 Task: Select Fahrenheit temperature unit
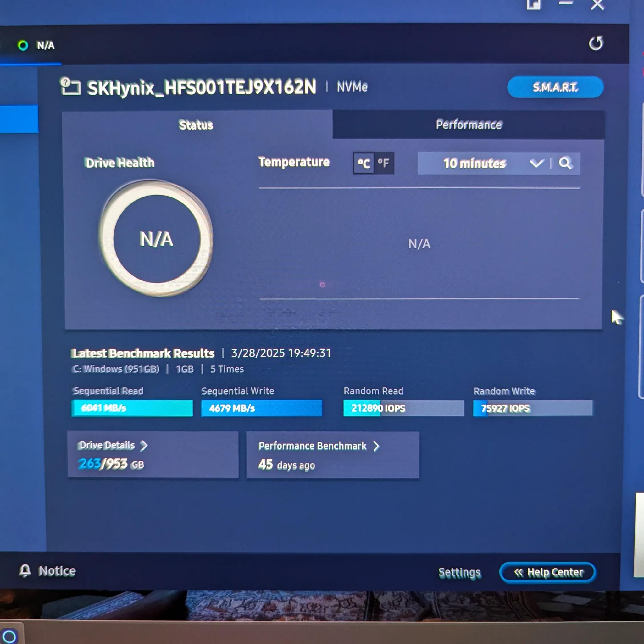384,163
